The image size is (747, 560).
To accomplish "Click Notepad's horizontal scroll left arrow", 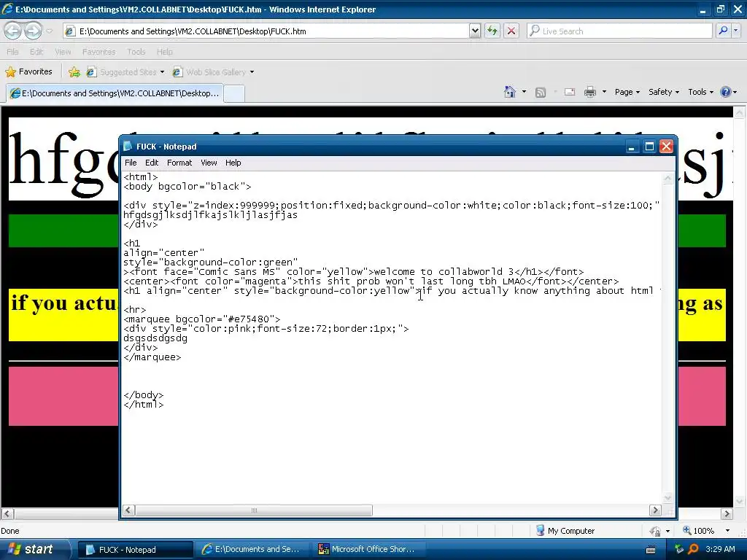I will click(x=128, y=510).
